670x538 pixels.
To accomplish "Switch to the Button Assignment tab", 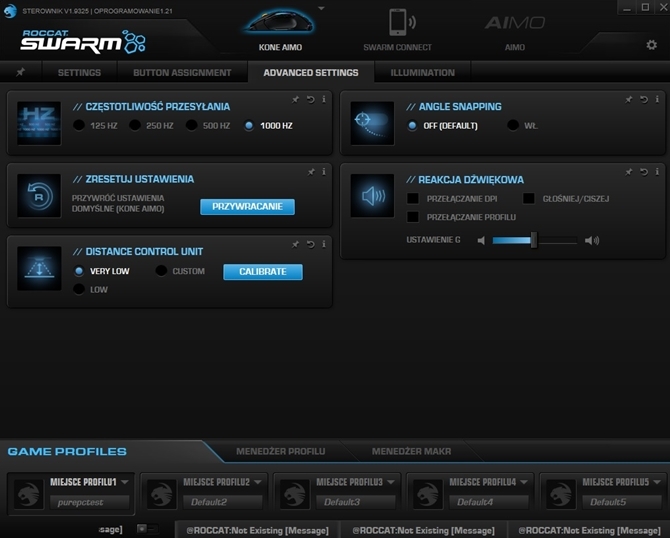I will pos(182,73).
